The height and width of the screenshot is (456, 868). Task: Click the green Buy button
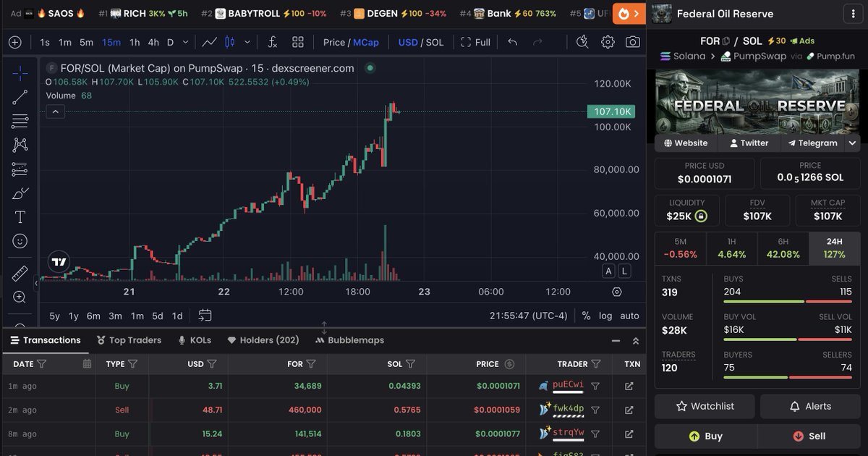(x=706, y=436)
